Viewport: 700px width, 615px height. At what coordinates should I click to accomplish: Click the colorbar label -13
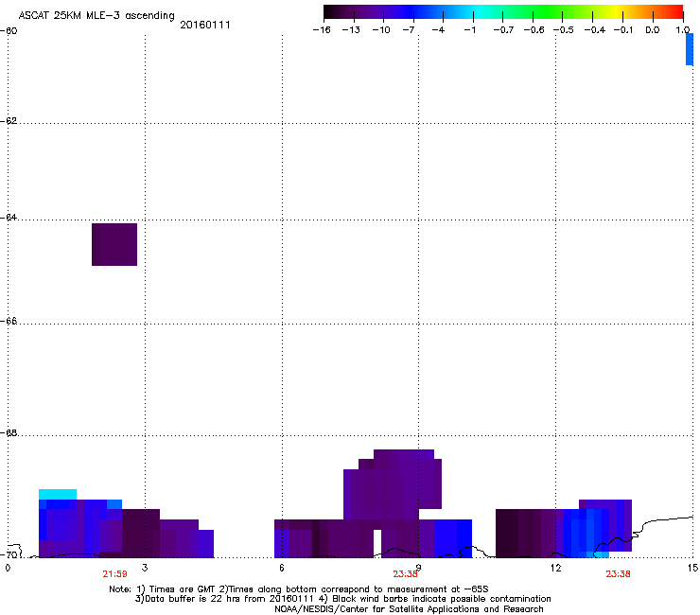(351, 30)
